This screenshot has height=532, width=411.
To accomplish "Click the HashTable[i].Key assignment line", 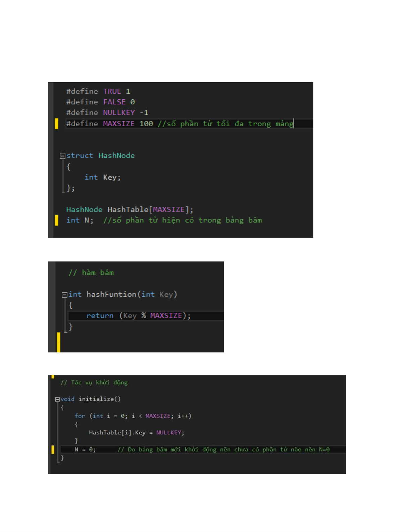I will (x=136, y=433).
